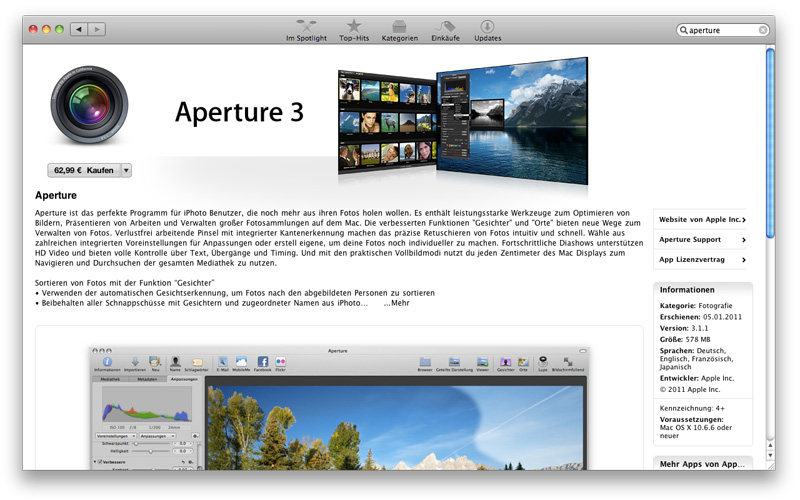The width and height of the screenshot is (800, 500).
Task: Click the vertical scrollbar thumb
Action: 770,143
